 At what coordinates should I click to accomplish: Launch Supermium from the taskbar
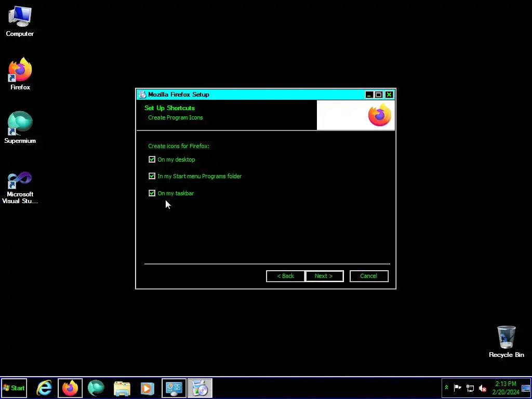pyautogui.click(x=96, y=388)
